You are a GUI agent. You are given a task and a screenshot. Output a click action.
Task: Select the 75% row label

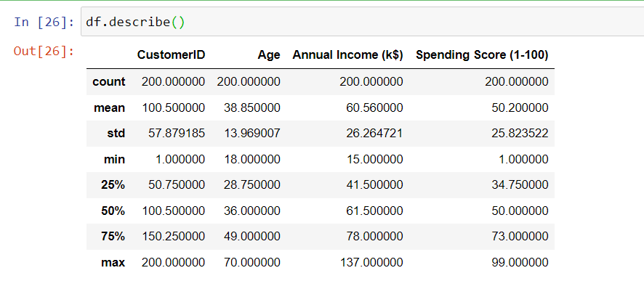[113, 237]
